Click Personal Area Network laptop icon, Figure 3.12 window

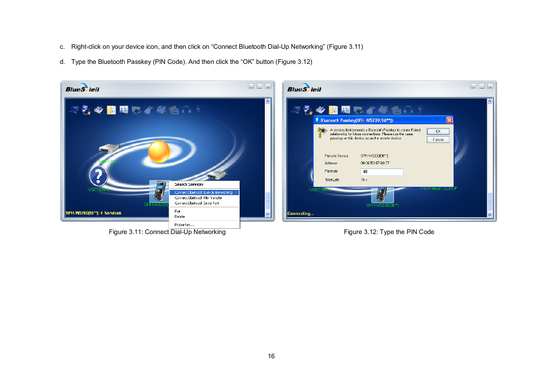(296, 110)
